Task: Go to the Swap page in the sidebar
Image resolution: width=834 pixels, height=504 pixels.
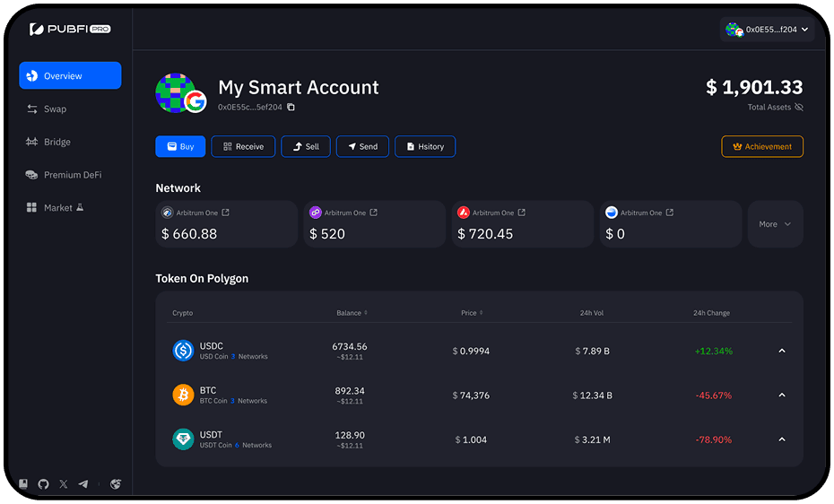Action: click(55, 109)
